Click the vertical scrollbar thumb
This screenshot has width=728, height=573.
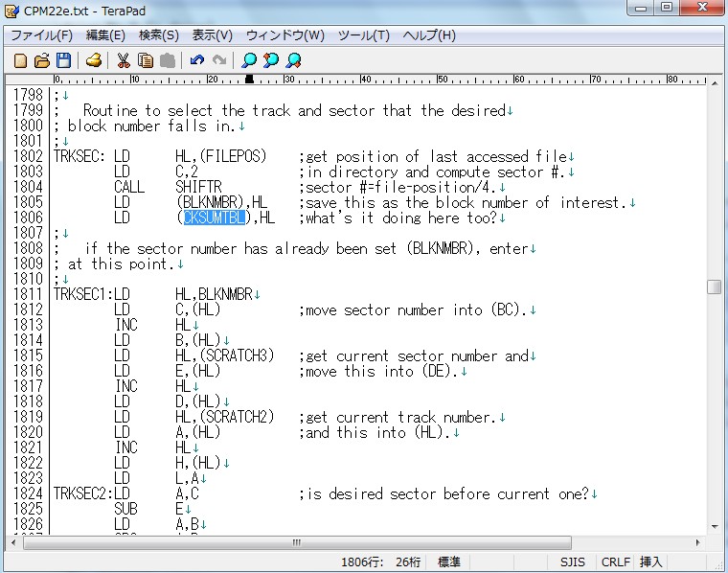click(715, 286)
